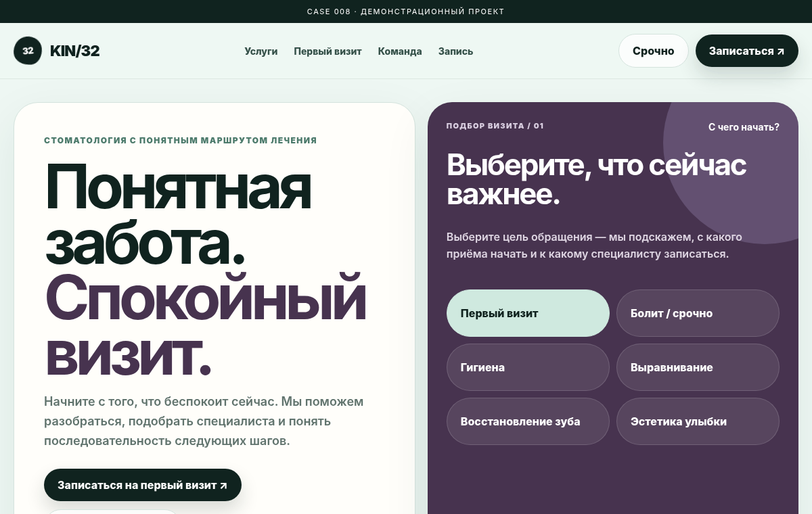Go to Команда in top navigation
812x514 pixels.
tap(400, 51)
